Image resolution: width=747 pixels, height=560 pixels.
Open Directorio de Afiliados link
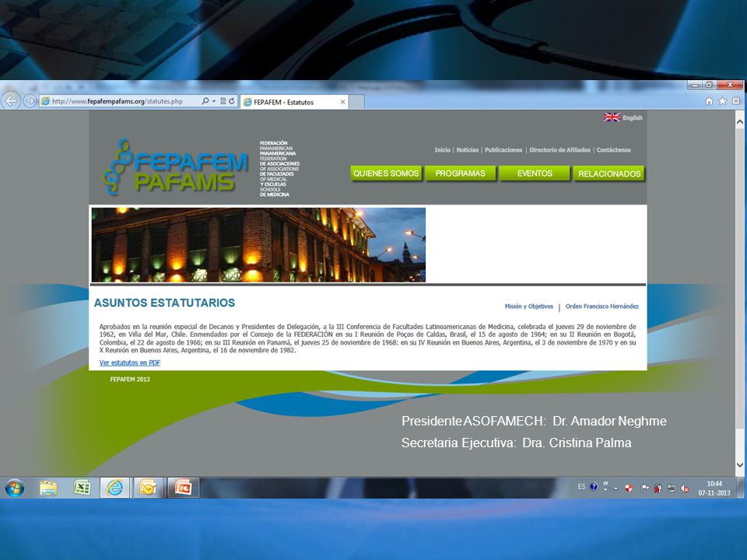(559, 150)
